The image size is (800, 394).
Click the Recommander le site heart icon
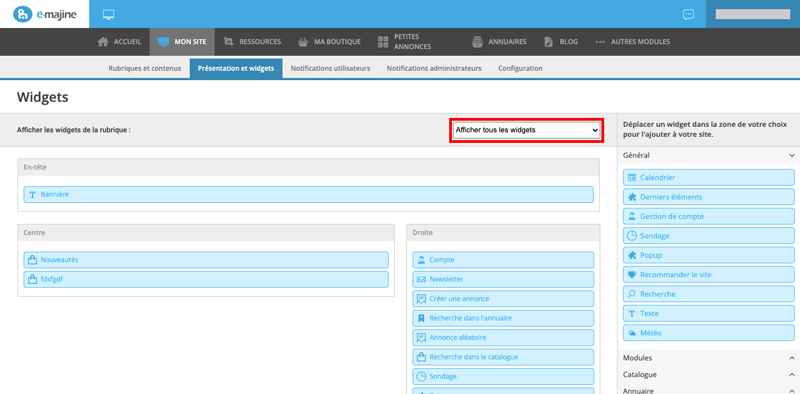click(x=632, y=275)
